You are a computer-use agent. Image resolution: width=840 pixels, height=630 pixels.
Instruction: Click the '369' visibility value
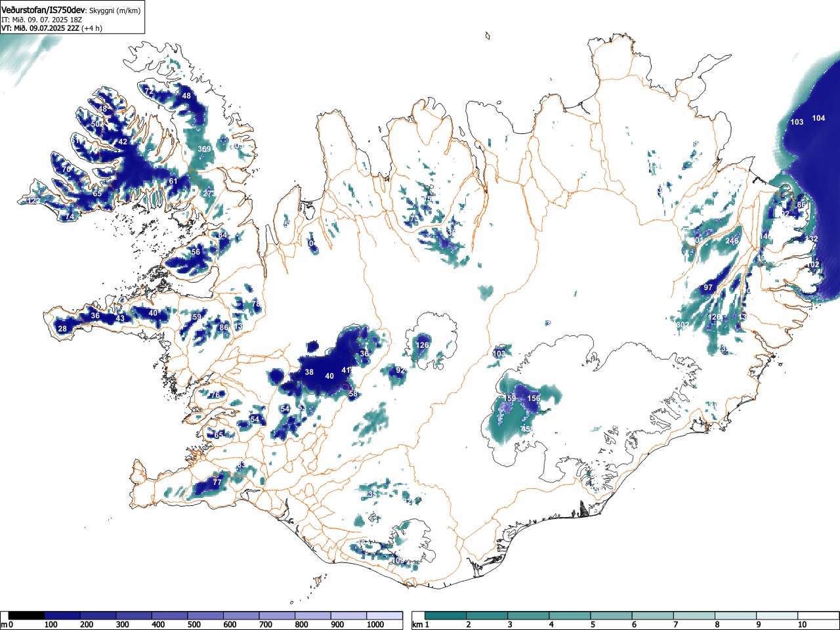pos(205,149)
